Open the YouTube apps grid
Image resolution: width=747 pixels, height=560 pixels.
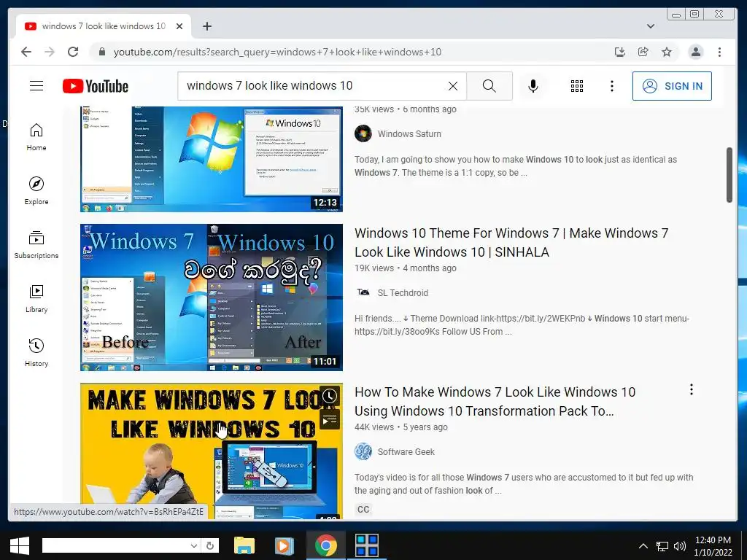(577, 86)
